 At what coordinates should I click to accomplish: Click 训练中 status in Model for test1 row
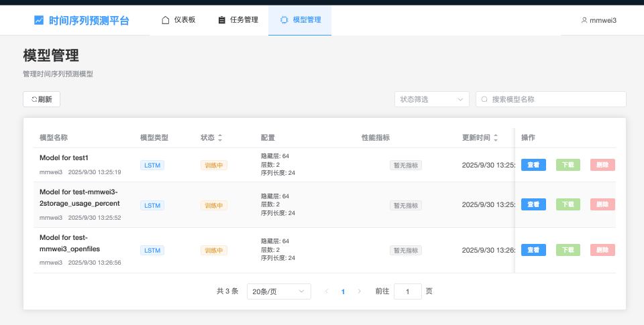click(x=214, y=166)
